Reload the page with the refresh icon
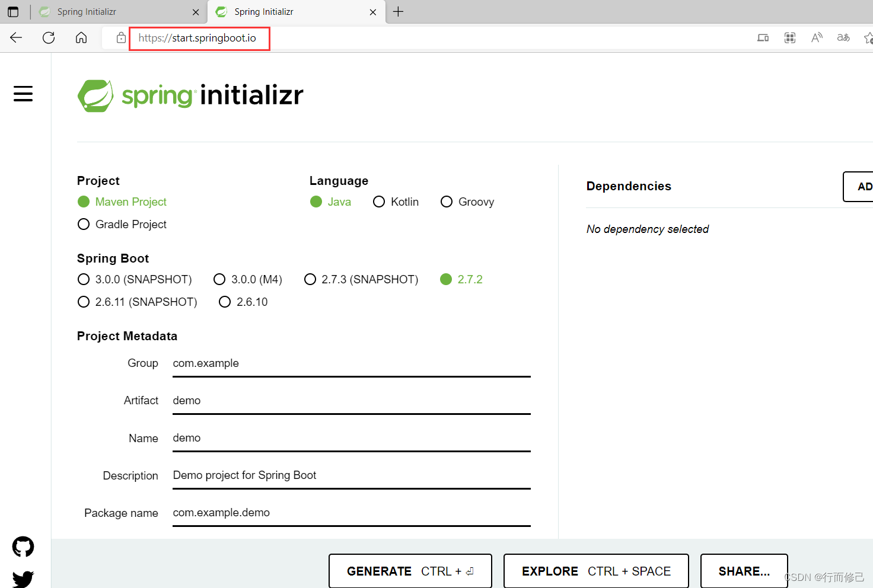Screen dimensions: 873x588 [49, 38]
